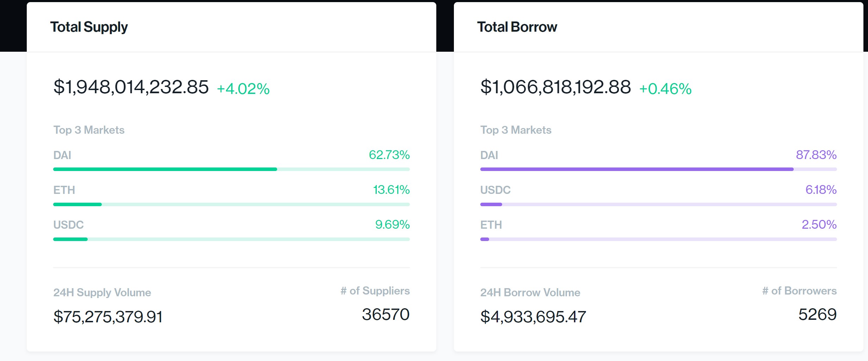
Task: Select the Total Borrow heading
Action: coord(517,27)
